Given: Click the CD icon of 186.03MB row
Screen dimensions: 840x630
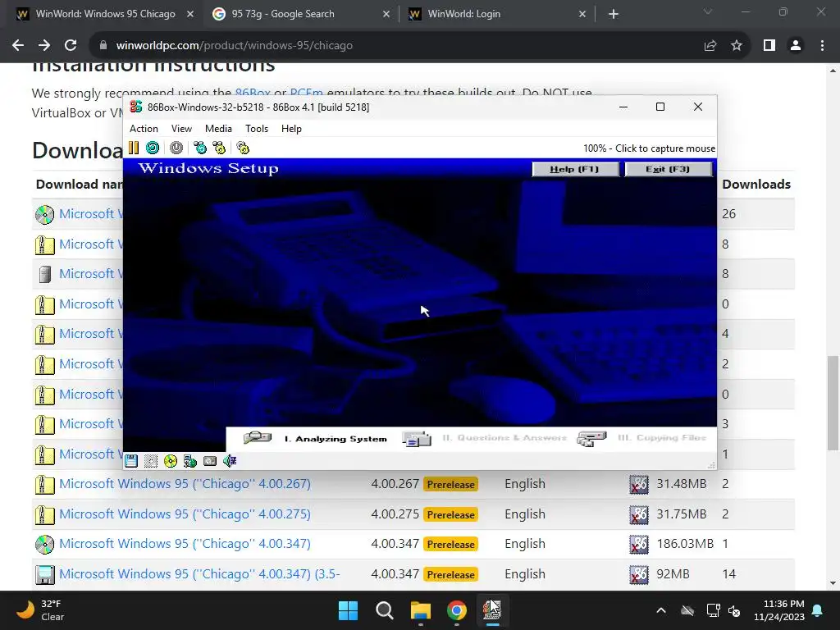Looking at the screenshot, I should click(x=45, y=545).
